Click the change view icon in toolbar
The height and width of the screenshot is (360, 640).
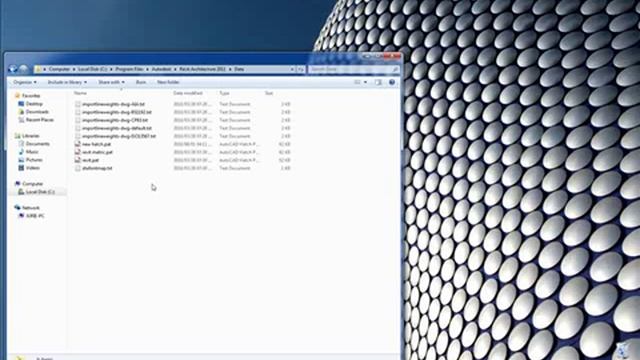click(357, 82)
